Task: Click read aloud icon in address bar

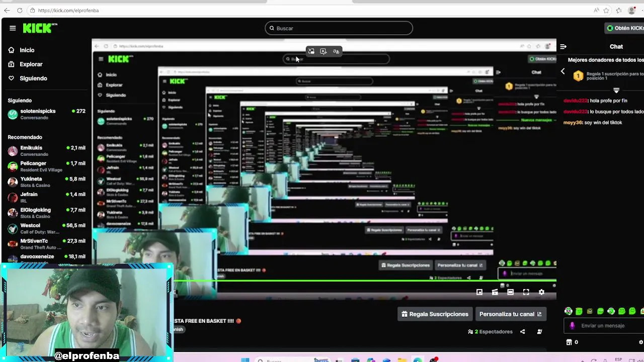Action: tap(596, 10)
